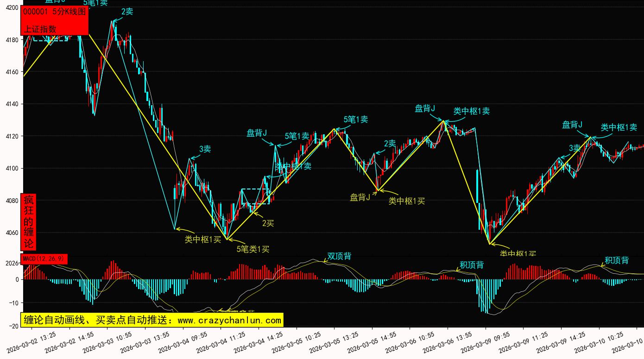Click 类中枢1买 label right of yellow 盘背J
Image resolution: width=644 pixels, height=359 pixels.
(x=406, y=201)
